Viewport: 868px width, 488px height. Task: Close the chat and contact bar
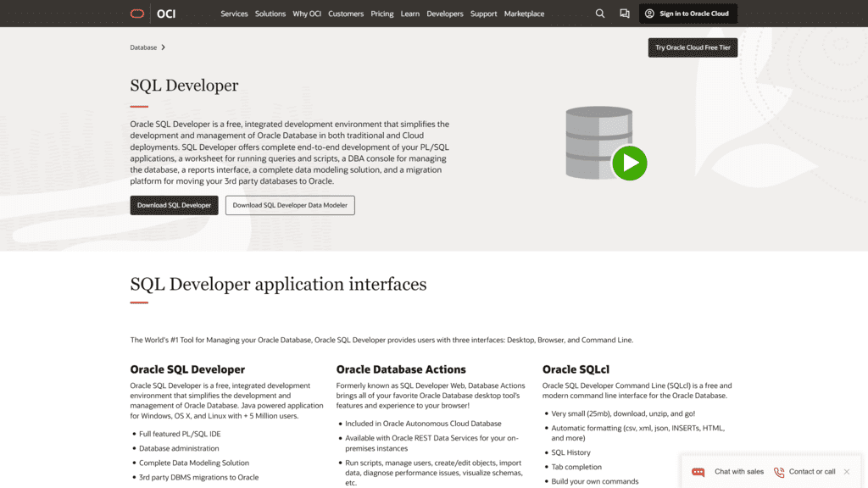coord(847,472)
